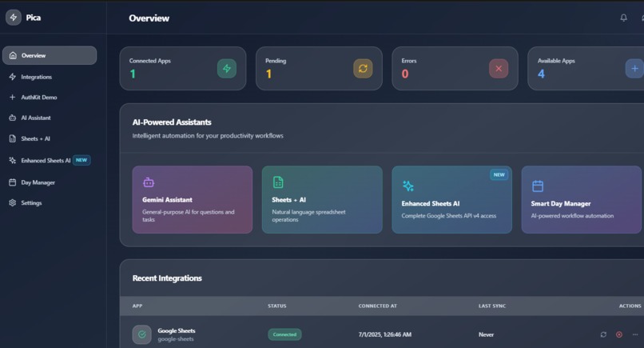644x348 pixels.
Task: Click the Connected Apps count 1
Action: point(133,74)
